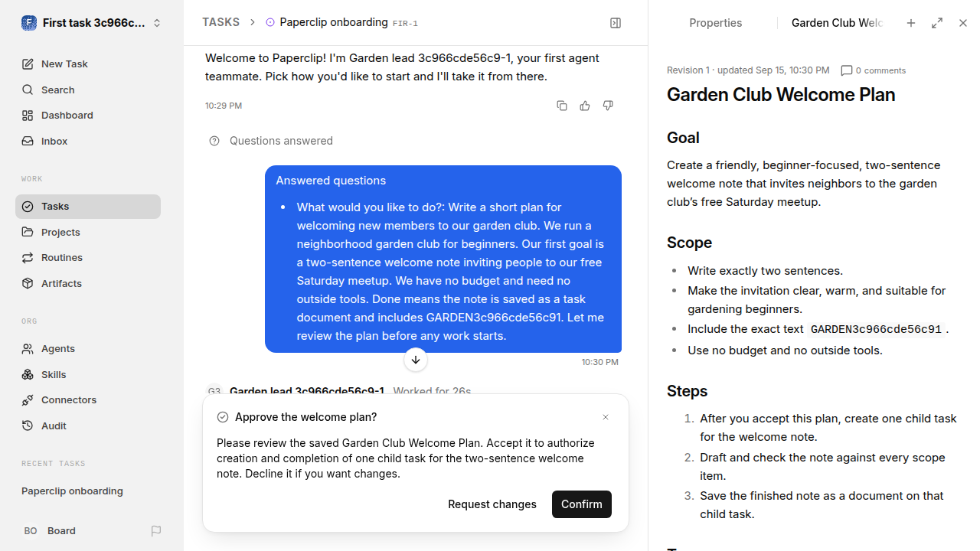Open Connectors page
Image resolution: width=980 pixels, height=551 pixels.
coord(88,400)
